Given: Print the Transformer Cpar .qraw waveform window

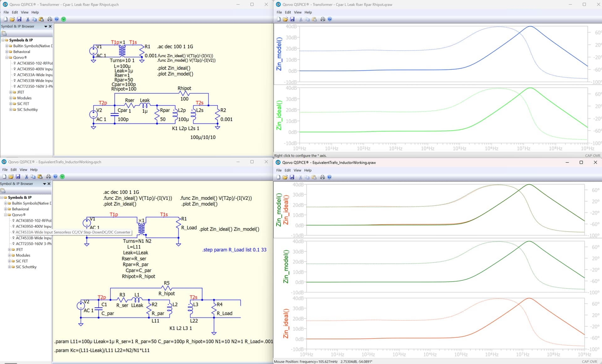Looking at the screenshot, I should click(323, 19).
